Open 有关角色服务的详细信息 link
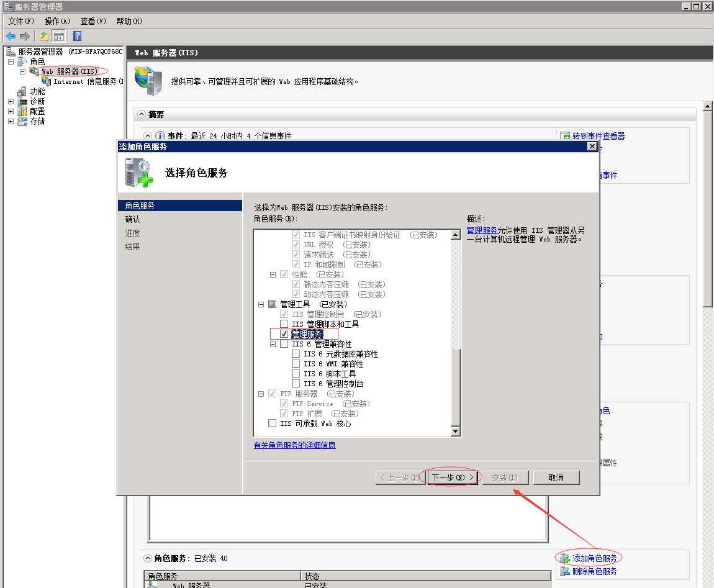The width and height of the screenshot is (714, 588). (295, 445)
